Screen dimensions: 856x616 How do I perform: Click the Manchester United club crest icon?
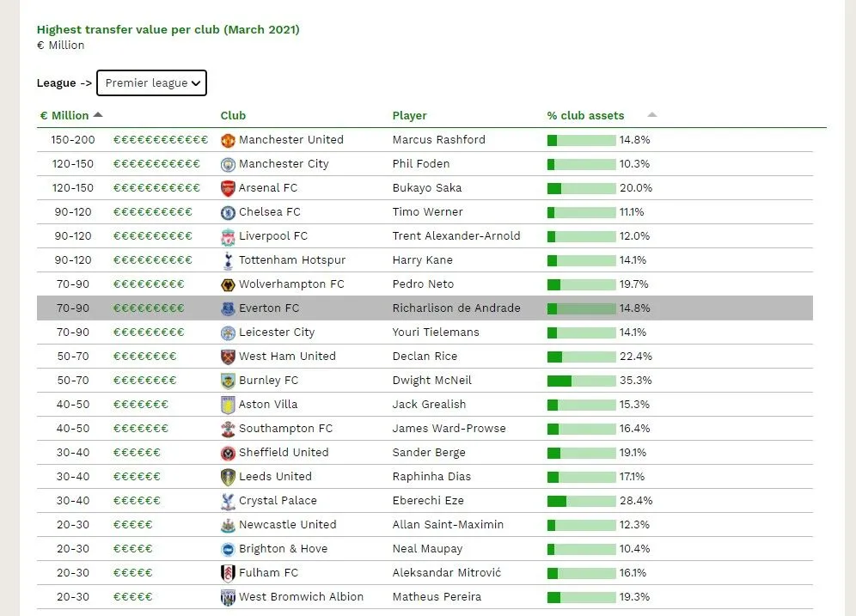click(x=228, y=140)
